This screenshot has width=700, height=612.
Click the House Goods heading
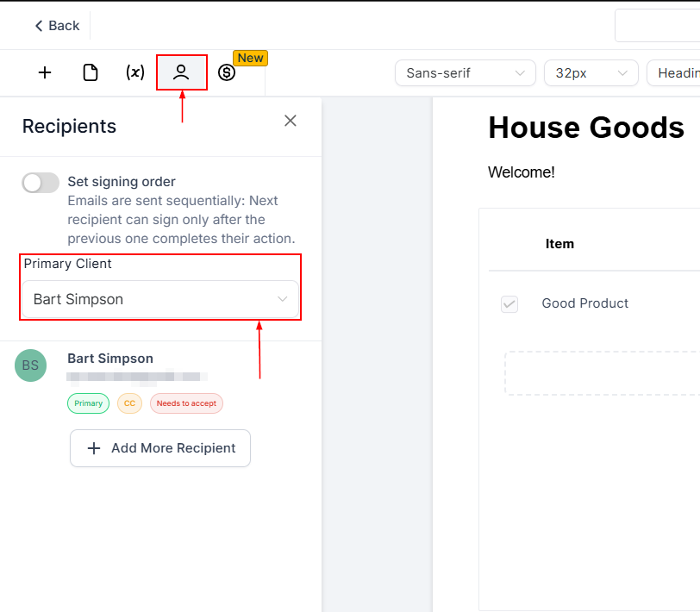(x=586, y=128)
